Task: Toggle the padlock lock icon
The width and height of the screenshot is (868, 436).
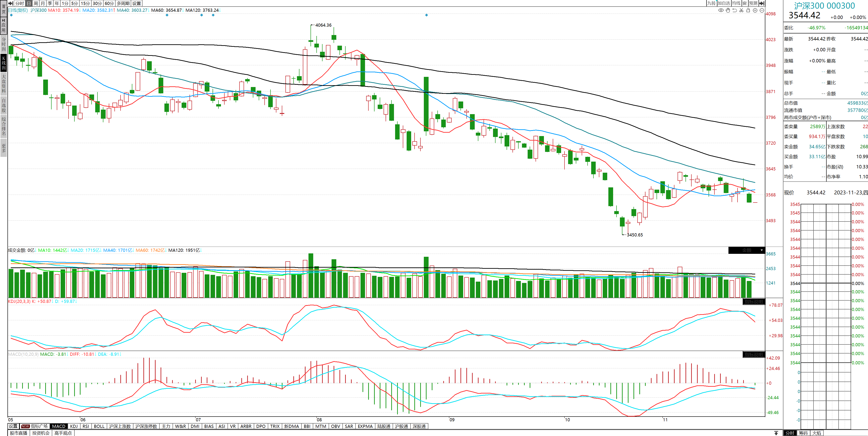Action: [x=748, y=10]
